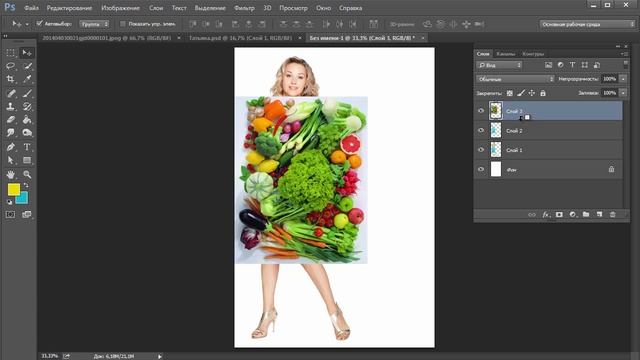
Task: Toggle lock all
Action: click(543, 93)
